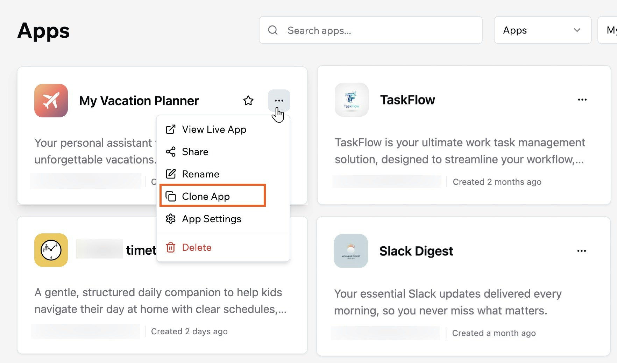Click the Share icon in the menu
Screen dimensions: 617x364
coord(171,152)
